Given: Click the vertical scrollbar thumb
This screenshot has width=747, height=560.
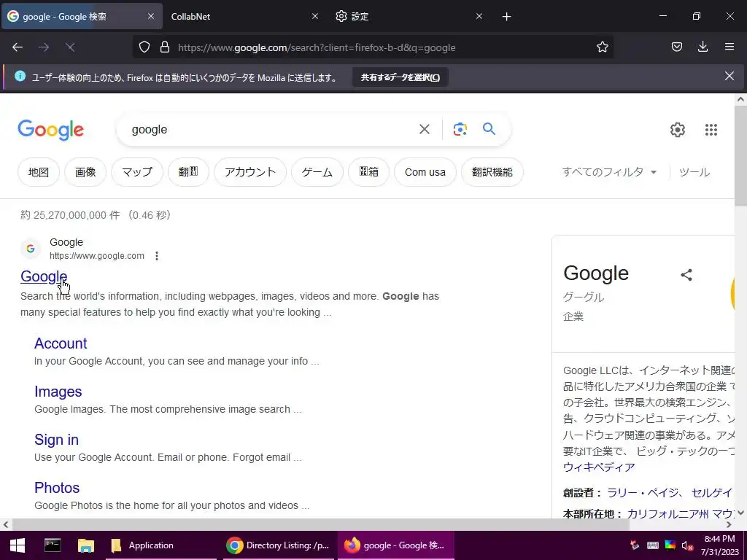Looking at the screenshot, I should click(740, 156).
